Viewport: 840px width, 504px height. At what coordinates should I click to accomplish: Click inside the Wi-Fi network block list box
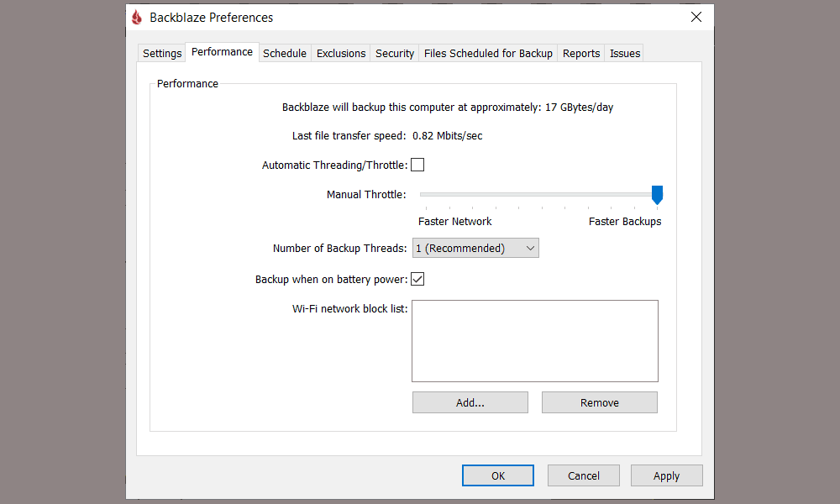[x=534, y=341]
